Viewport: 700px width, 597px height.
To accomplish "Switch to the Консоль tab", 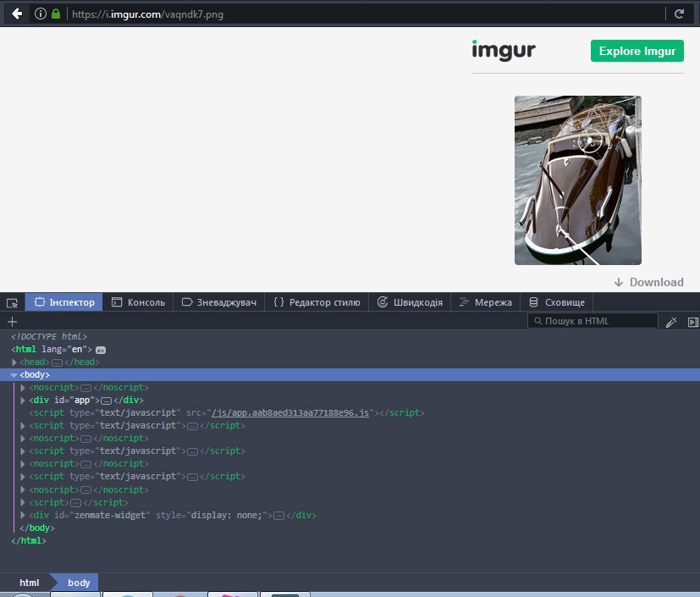I will click(x=138, y=302).
